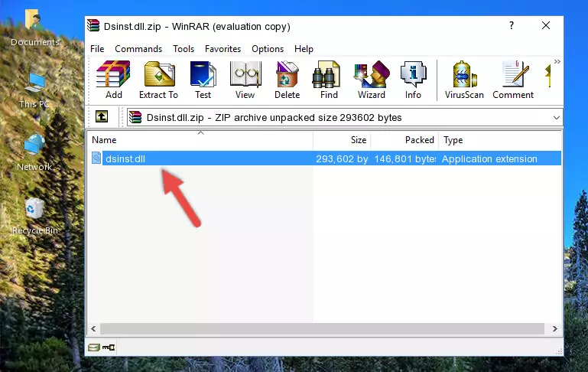Click the password key status icon

(x=109, y=348)
